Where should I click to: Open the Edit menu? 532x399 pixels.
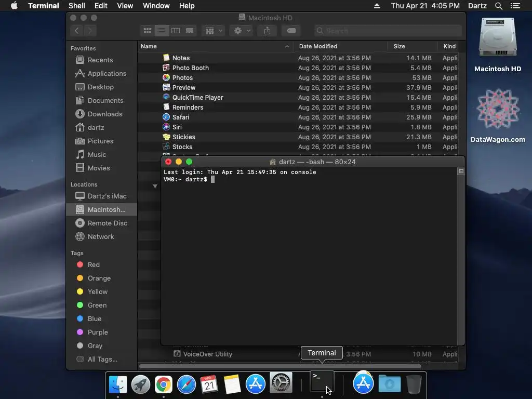tap(101, 6)
